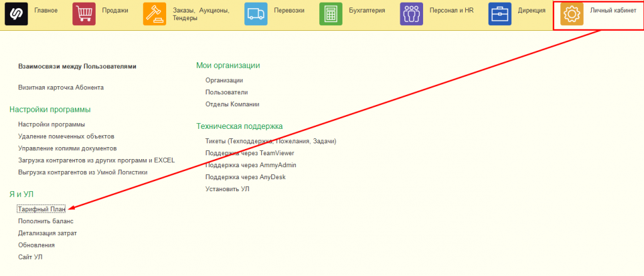The image size is (644, 276).
Task: Open the Пользователи list
Action: pyautogui.click(x=227, y=92)
